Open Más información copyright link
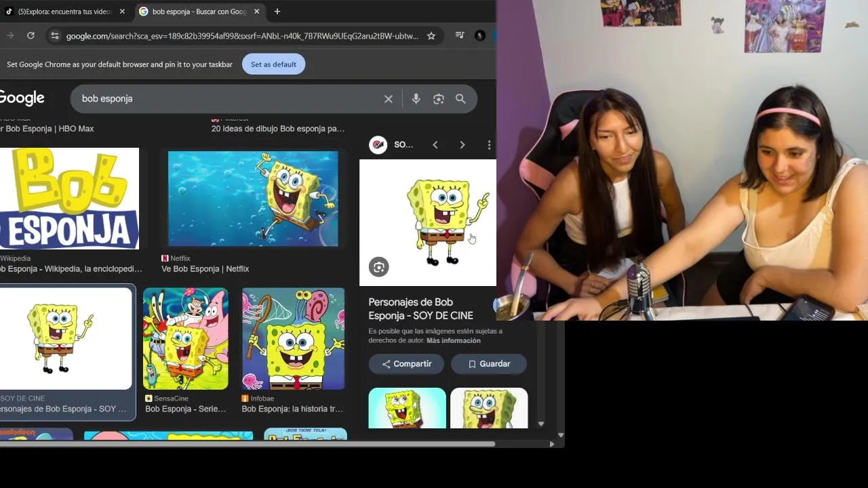Viewport: 868px width, 488px height. [x=453, y=341]
